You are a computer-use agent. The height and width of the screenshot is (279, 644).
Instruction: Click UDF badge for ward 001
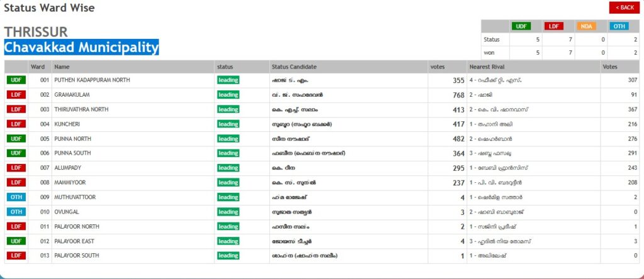(16, 80)
